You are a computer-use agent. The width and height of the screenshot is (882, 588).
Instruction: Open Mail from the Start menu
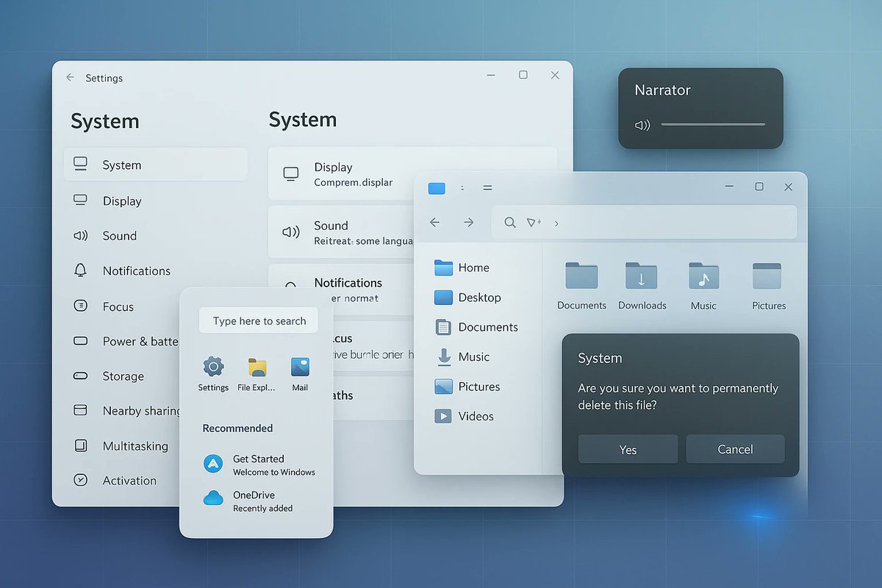coord(300,367)
